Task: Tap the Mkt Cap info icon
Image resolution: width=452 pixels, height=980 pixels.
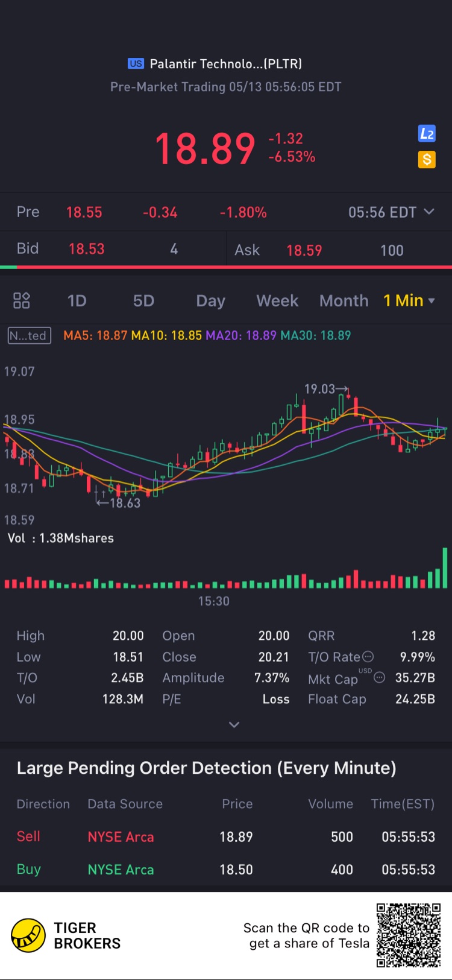Action: (379, 677)
